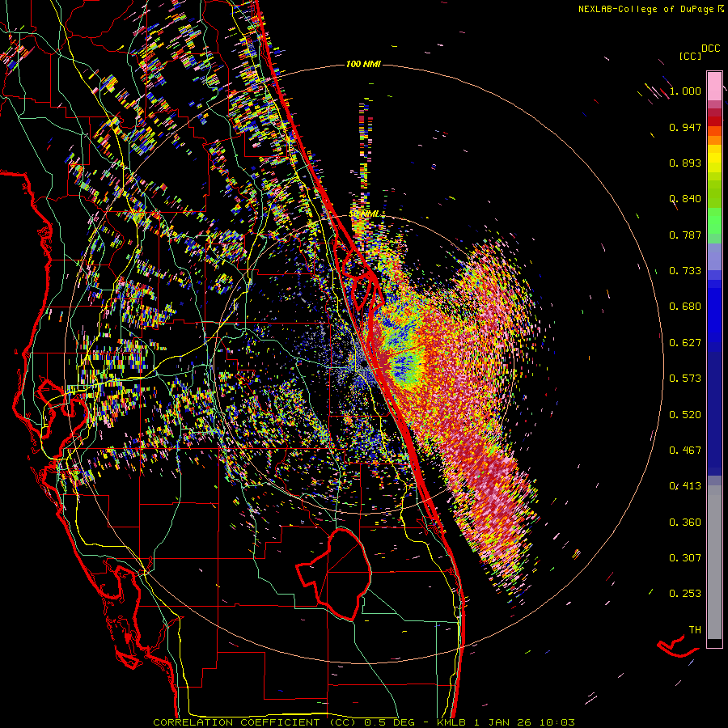Click the "50 NMI" range ring label
Image resolution: width=728 pixels, height=728 pixels.
click(364, 214)
